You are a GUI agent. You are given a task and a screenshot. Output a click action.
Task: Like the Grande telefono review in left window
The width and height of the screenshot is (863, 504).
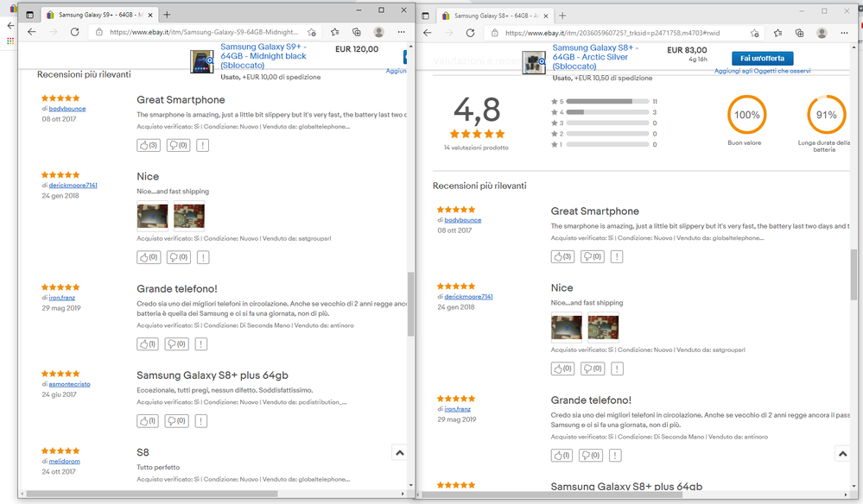[x=148, y=344]
